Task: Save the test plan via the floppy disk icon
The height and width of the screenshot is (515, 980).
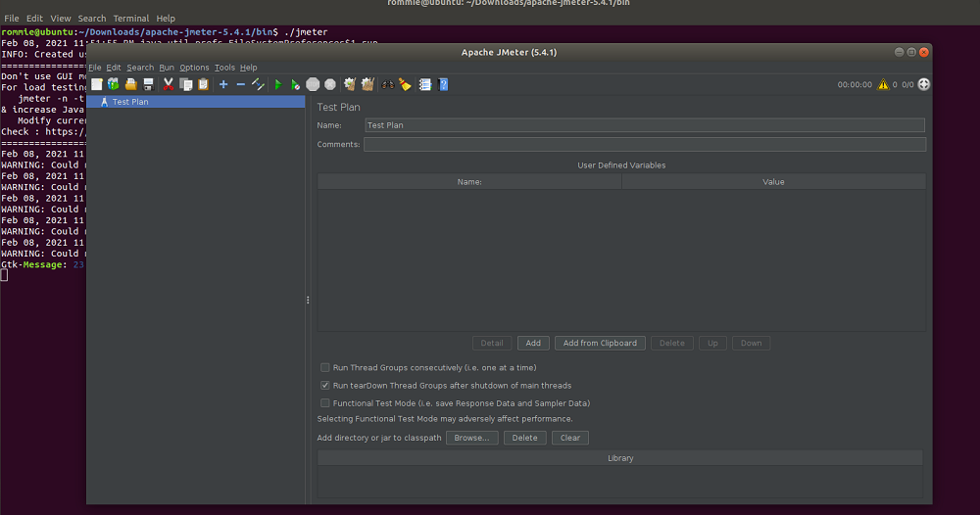Action: tap(148, 84)
